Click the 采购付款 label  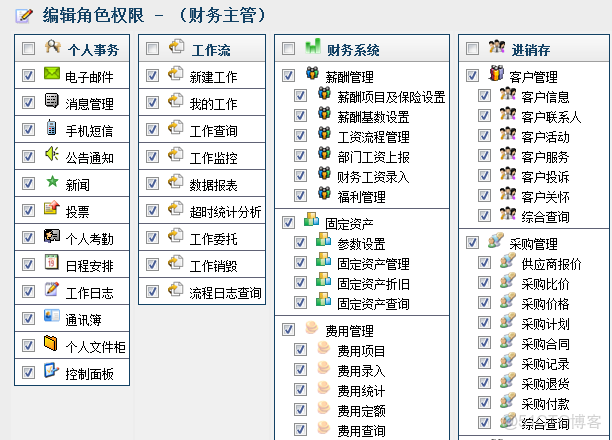pyautogui.click(x=546, y=404)
